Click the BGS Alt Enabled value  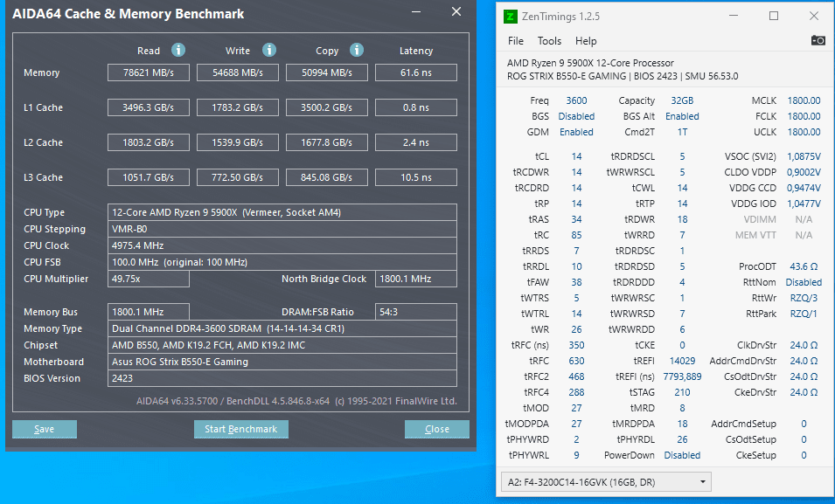(682, 116)
